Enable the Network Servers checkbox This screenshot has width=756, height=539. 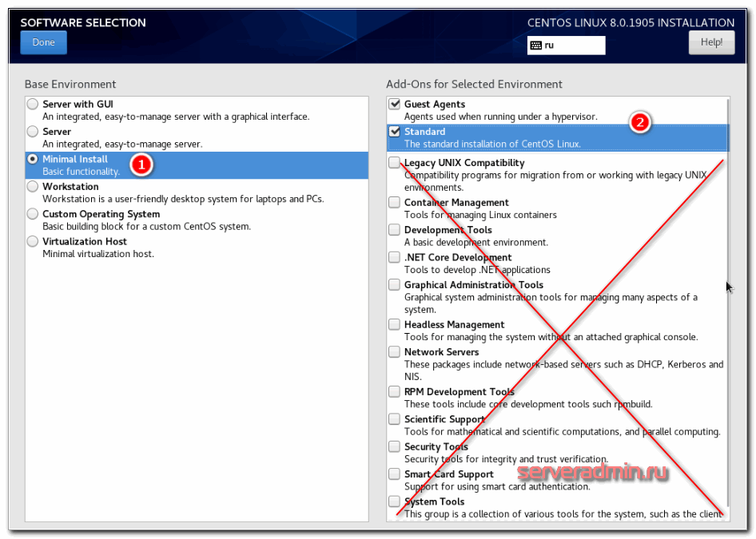[x=395, y=352]
